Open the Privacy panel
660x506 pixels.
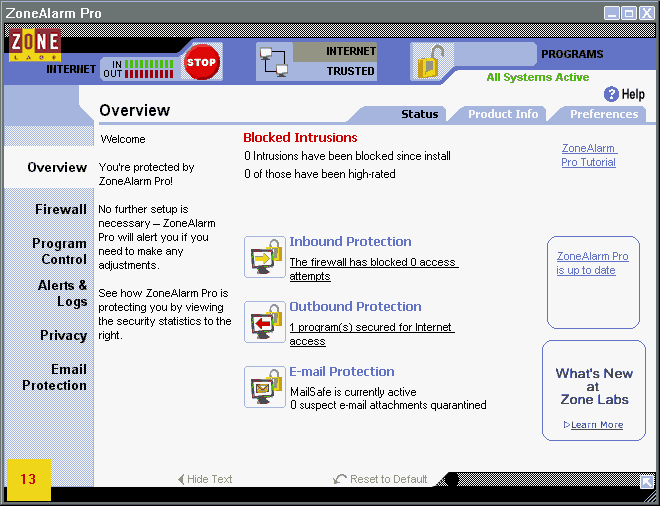click(x=64, y=336)
